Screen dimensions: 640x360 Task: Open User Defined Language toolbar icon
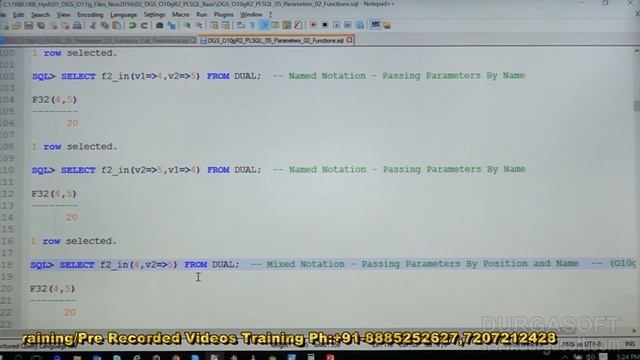tap(276, 26)
